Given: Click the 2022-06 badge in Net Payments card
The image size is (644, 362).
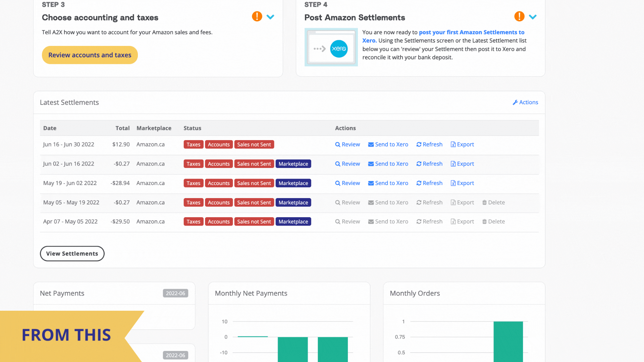Looking at the screenshot, I should [x=175, y=293].
